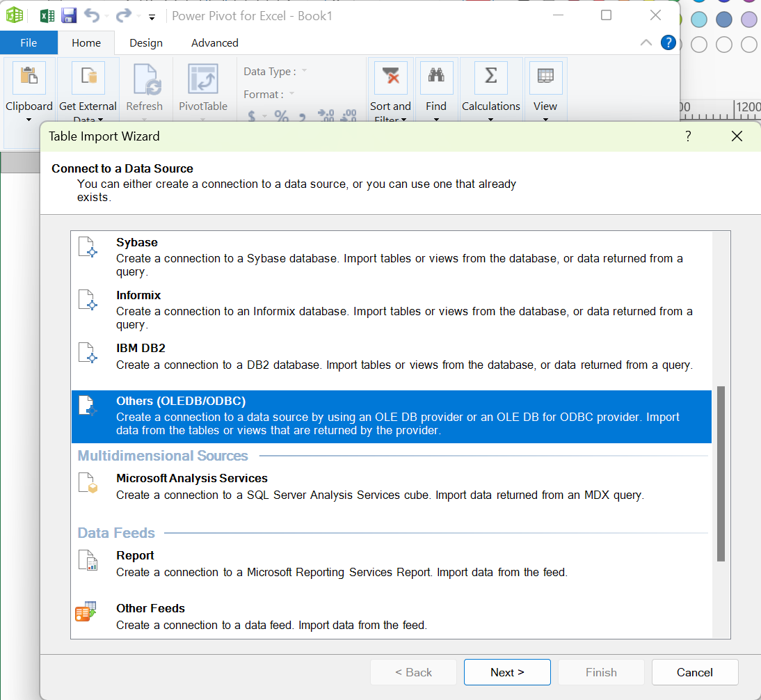Image resolution: width=761 pixels, height=700 pixels.
Task: Expand the Data Type dropdown
Action: click(304, 71)
